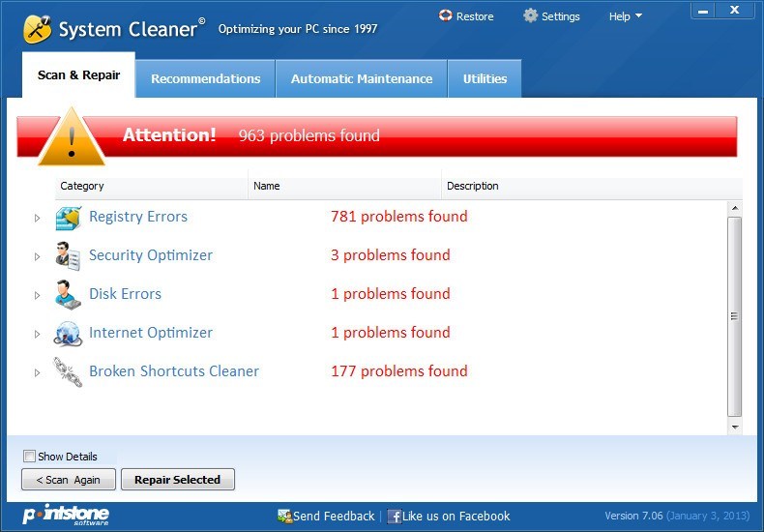Expand the Security Optimizer row

pos(37,256)
